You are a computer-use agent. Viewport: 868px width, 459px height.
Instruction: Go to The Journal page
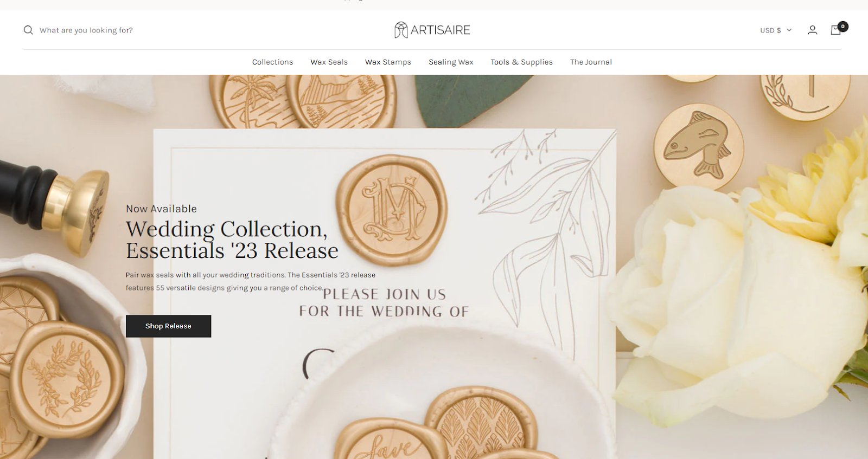[x=591, y=62]
